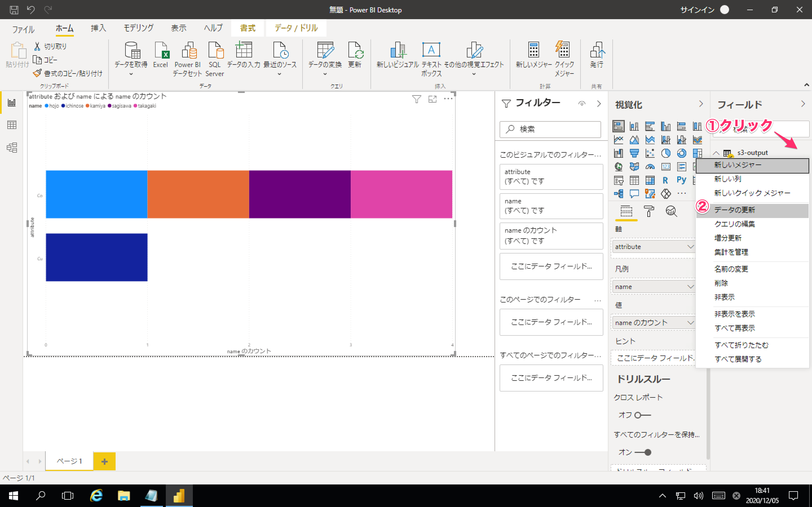812x507 pixels.
Task: Toggle filter pane visibility eye icon
Action: click(582, 104)
